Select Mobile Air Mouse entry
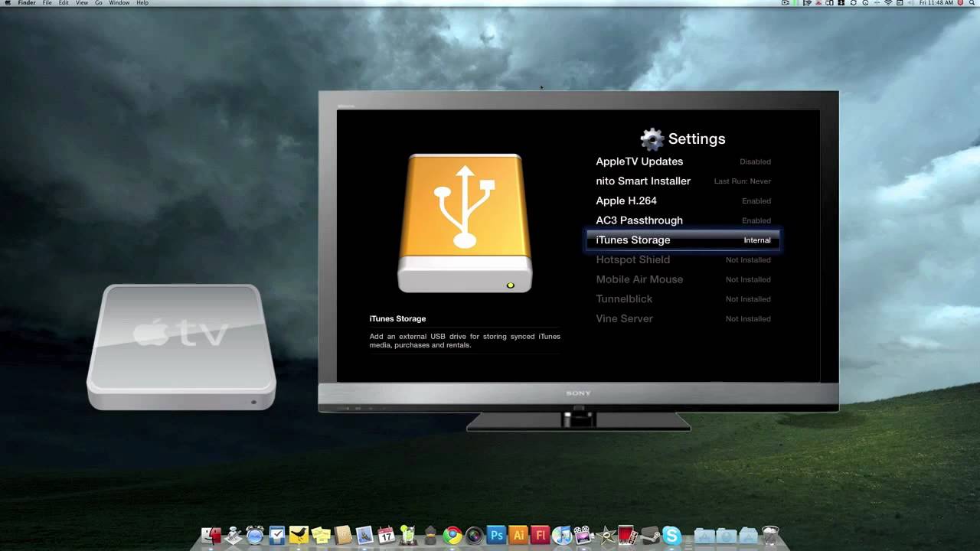This screenshot has width=980, height=551. [x=683, y=279]
